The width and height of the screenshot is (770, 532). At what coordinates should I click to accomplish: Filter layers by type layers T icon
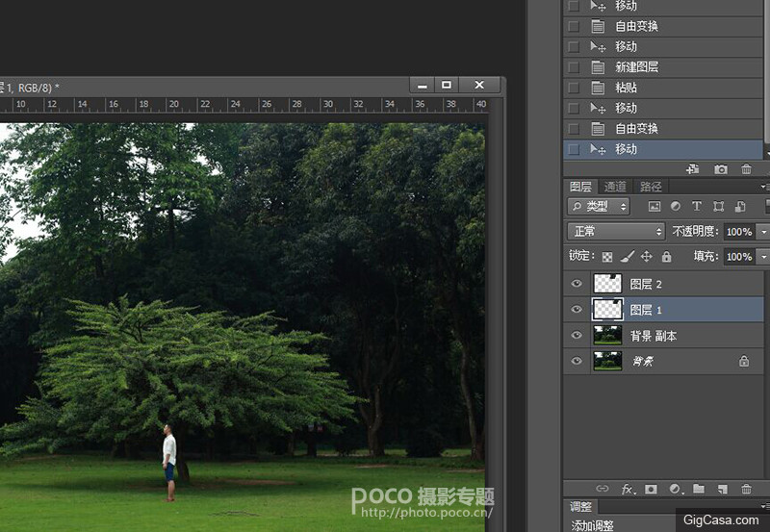pyautogui.click(x=696, y=206)
